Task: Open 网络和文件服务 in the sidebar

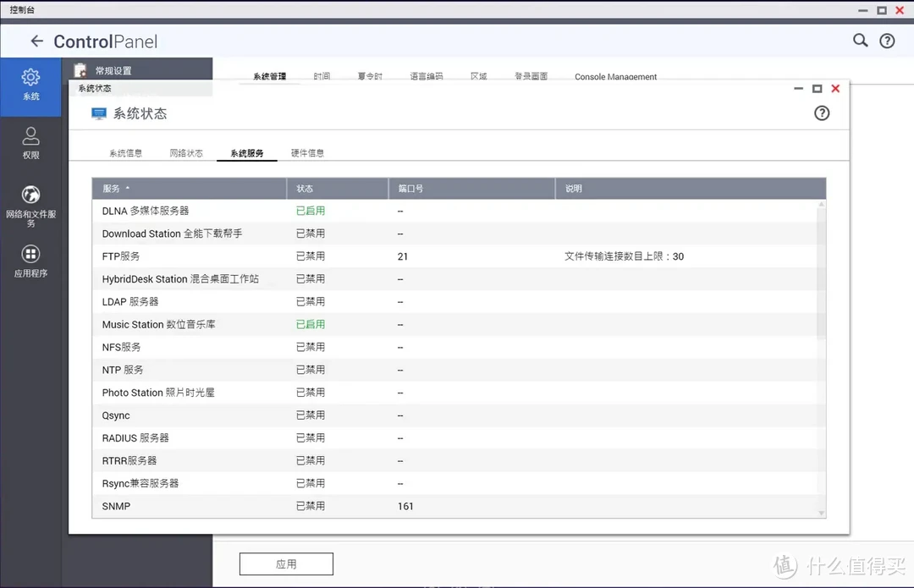Action: tap(30, 203)
